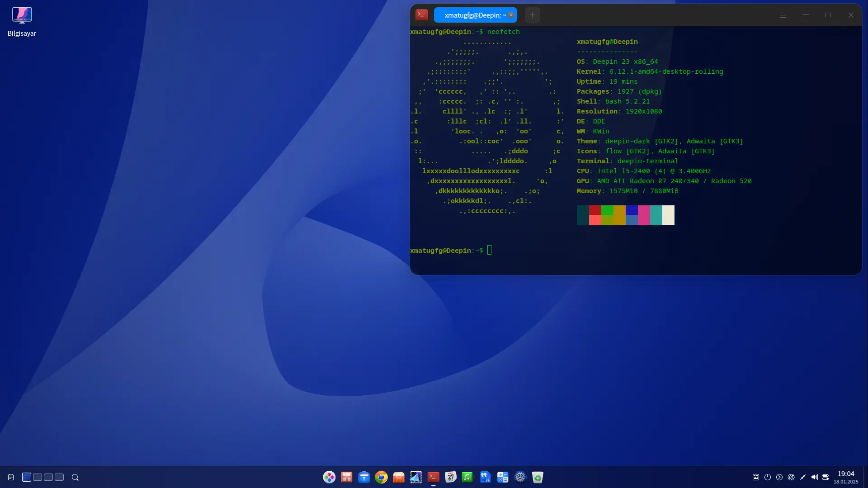Click the 'Packages: 1927 (dpkg)' line
Screen dimensions: 868x488
coord(619,91)
